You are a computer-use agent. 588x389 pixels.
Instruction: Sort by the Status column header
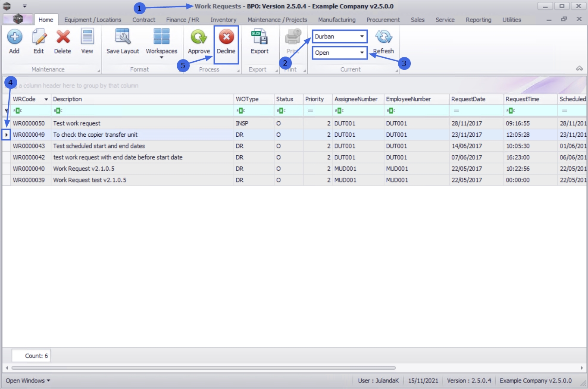[288, 99]
